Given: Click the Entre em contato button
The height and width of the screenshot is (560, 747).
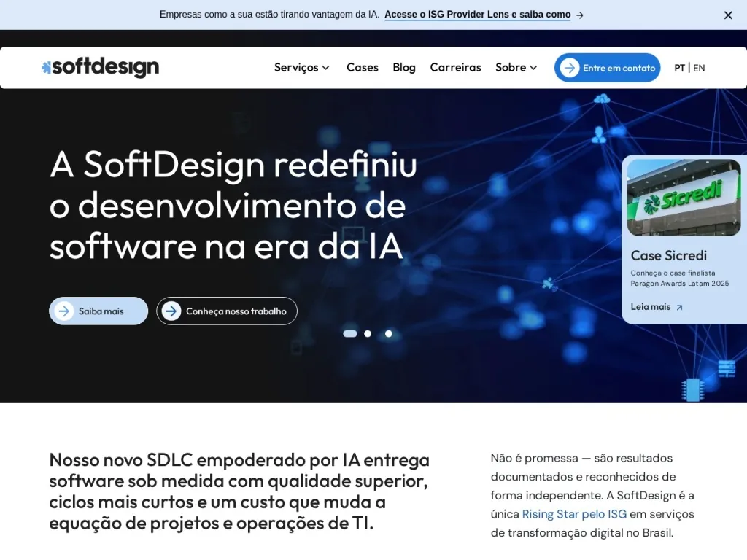Looking at the screenshot, I should tap(607, 68).
